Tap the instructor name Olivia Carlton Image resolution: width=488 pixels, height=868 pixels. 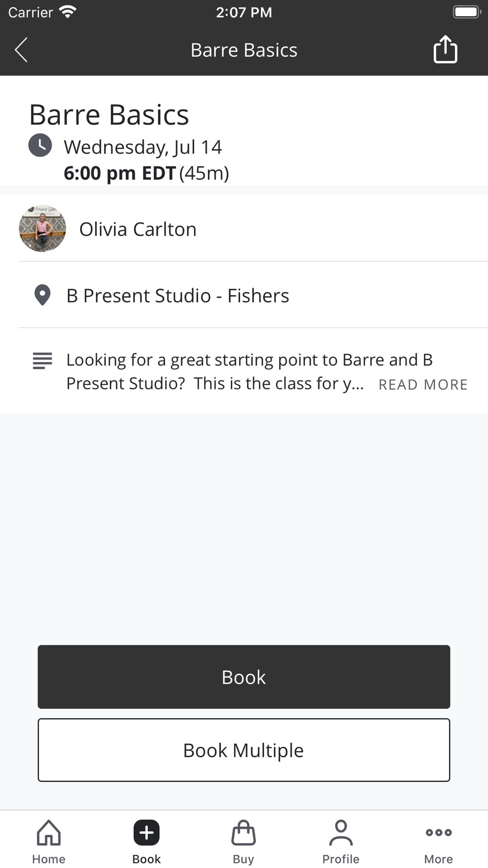138,229
